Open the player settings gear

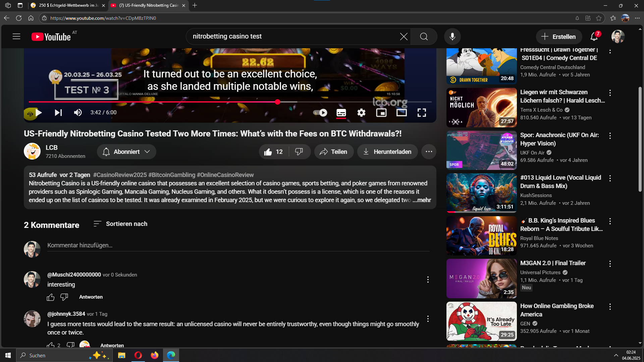click(361, 113)
